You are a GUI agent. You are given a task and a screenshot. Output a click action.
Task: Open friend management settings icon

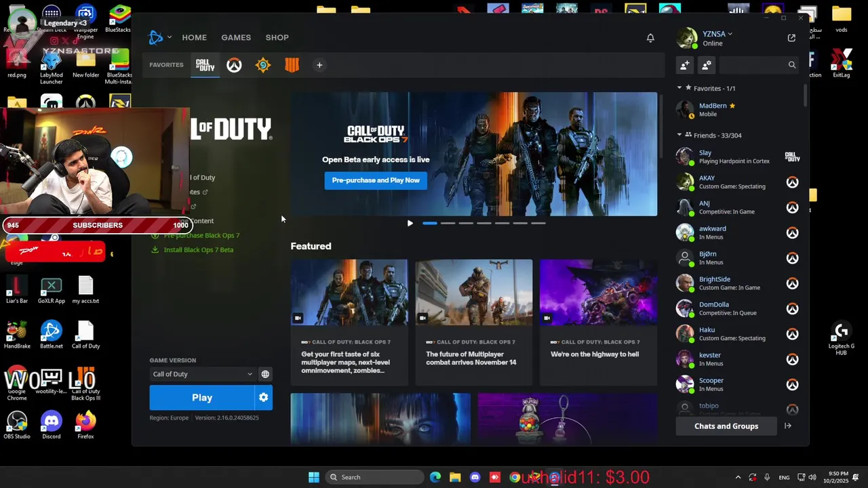point(707,65)
